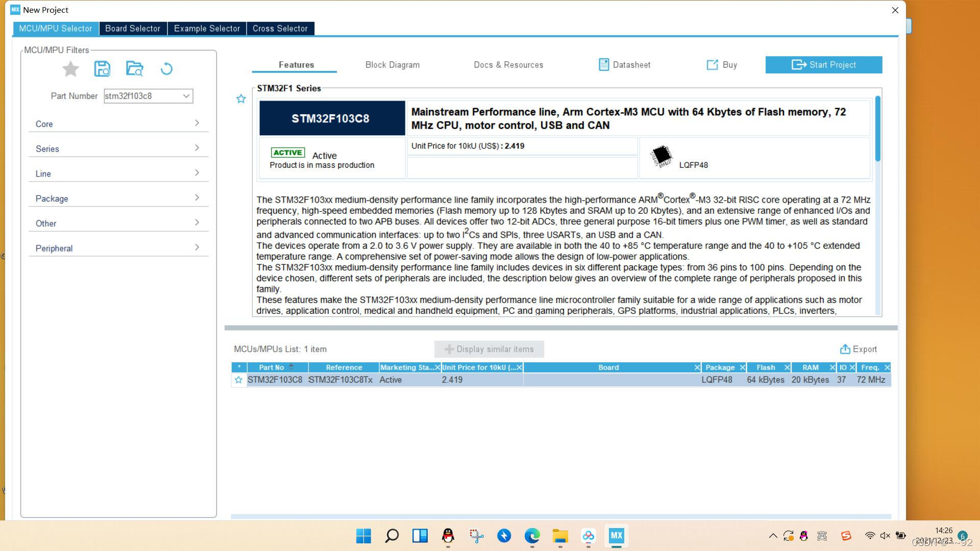Click the English input mode tray indicator
The width and height of the screenshot is (980, 551).
pos(822,536)
